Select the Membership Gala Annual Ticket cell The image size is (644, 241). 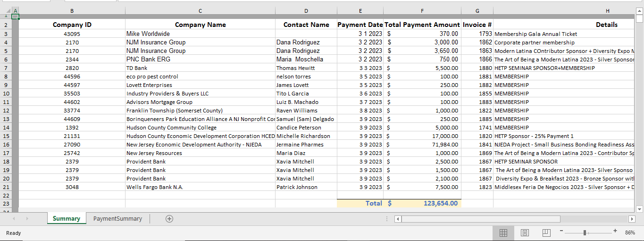point(564,34)
